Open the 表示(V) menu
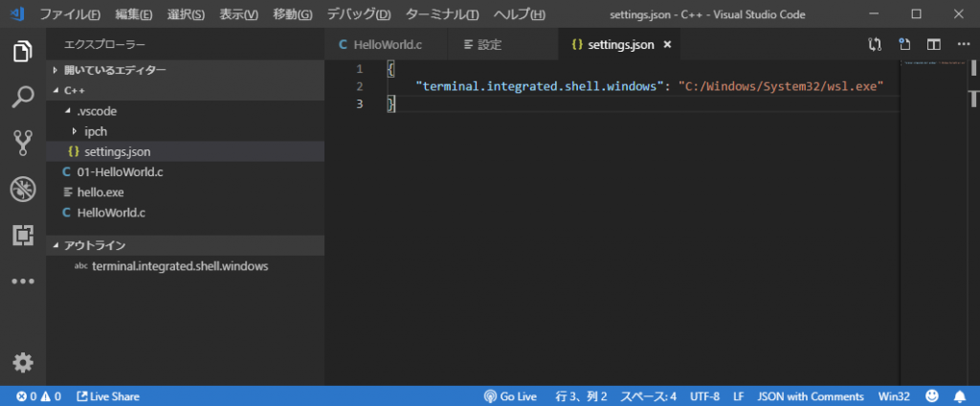 [x=238, y=13]
